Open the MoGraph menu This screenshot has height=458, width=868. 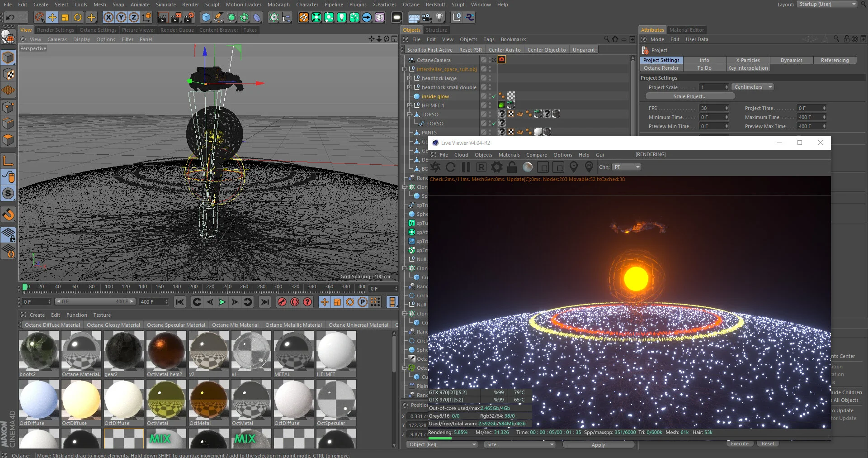tap(278, 5)
